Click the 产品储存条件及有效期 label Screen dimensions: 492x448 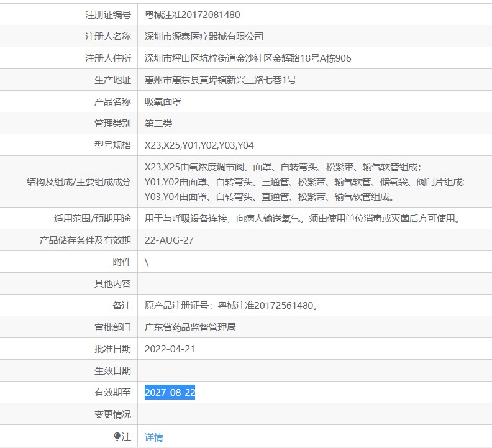tap(85, 240)
